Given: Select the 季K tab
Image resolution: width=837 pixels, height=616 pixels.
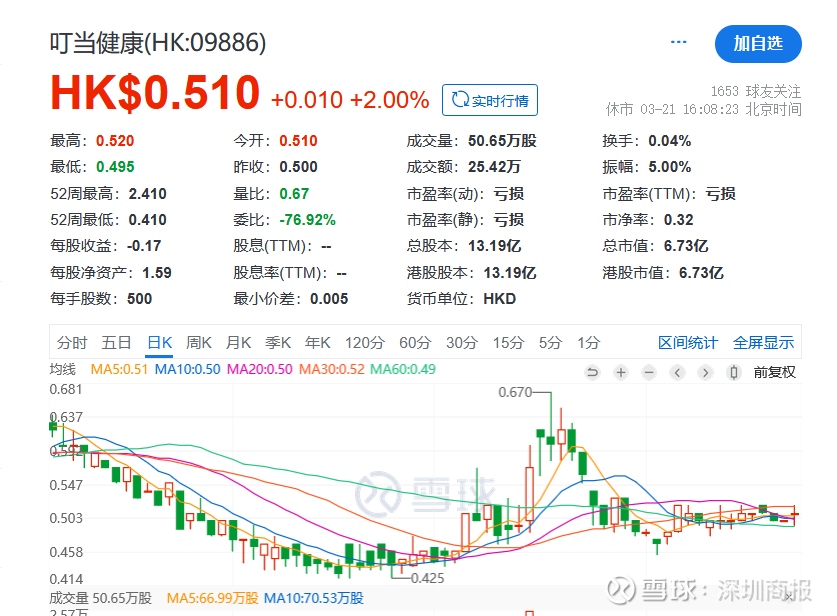Looking at the screenshot, I should [278, 342].
